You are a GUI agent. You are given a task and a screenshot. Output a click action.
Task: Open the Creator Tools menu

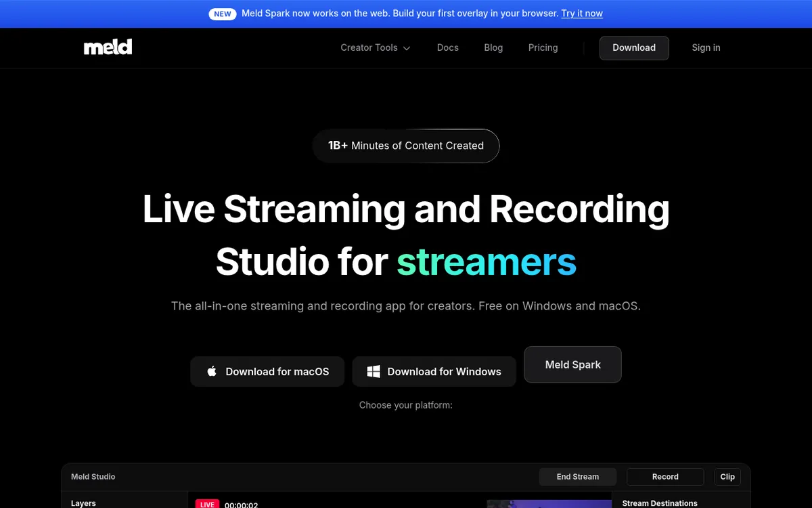click(x=376, y=47)
